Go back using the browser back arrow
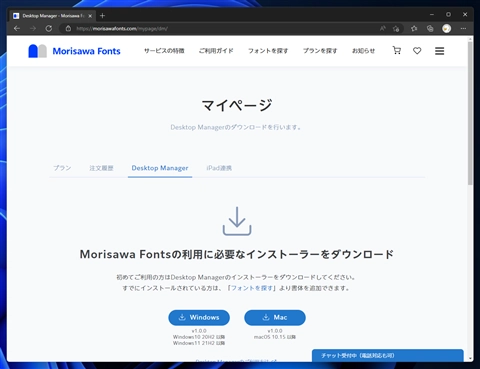The image size is (480, 369). (17, 29)
